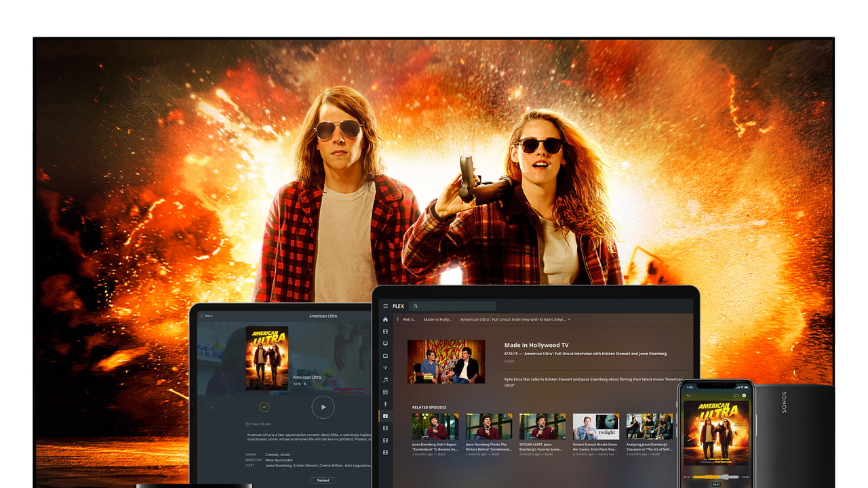Expand the truncated American Ultra summary
Screen dimensions: 868x488
coord(323,445)
